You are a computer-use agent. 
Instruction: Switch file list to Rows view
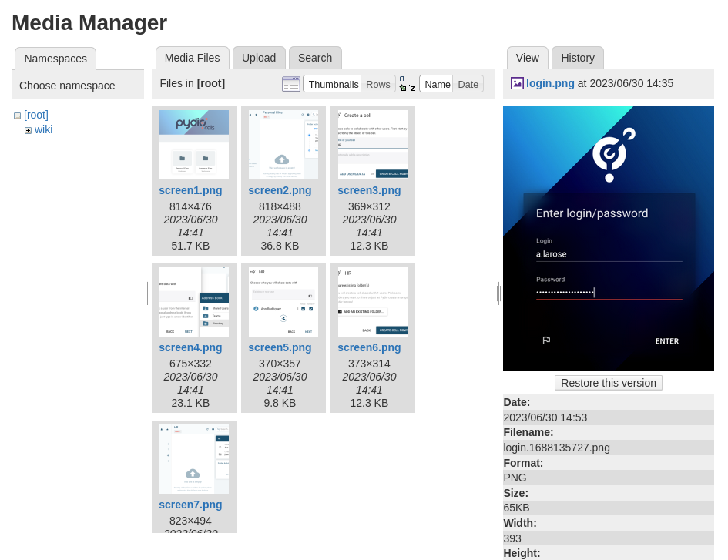[378, 84]
